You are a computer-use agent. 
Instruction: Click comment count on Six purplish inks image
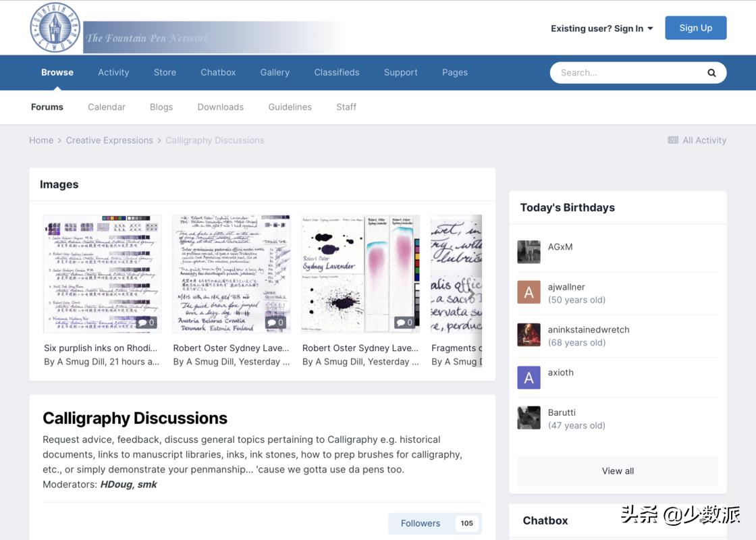click(146, 323)
